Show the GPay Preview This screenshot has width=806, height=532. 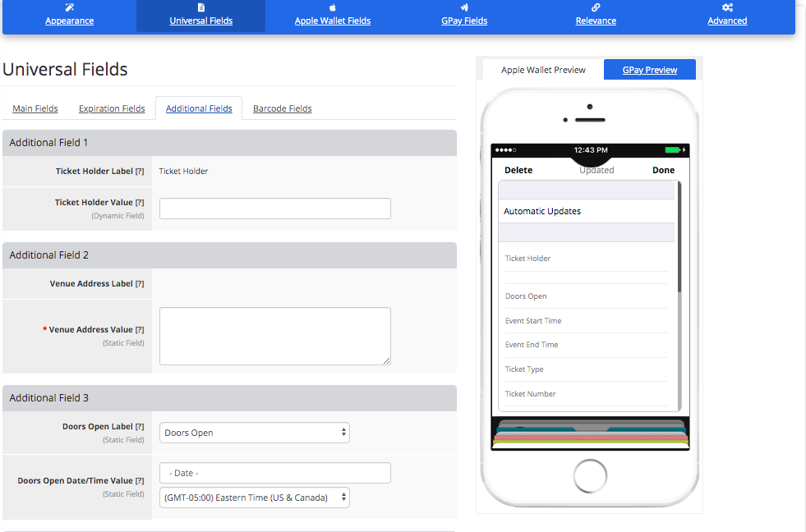click(x=650, y=70)
